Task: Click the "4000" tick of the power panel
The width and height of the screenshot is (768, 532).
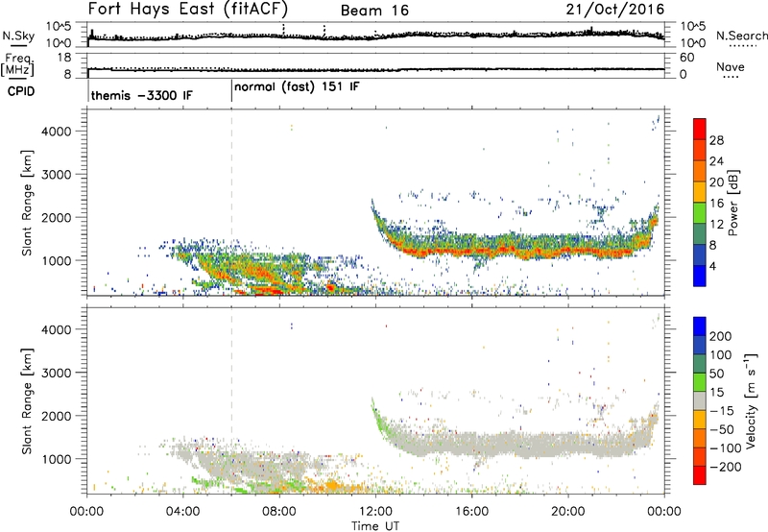Action: [57, 132]
